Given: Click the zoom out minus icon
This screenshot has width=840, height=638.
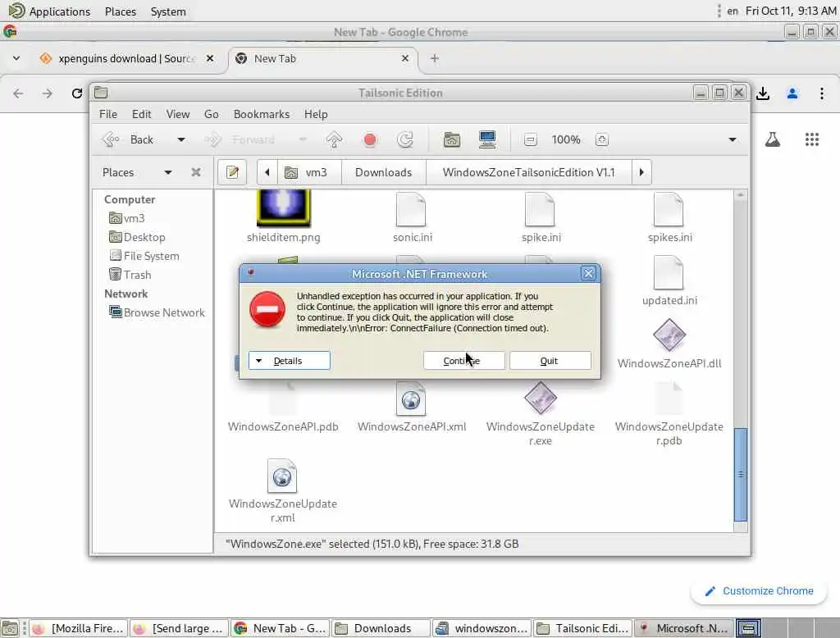Looking at the screenshot, I should [x=531, y=139].
